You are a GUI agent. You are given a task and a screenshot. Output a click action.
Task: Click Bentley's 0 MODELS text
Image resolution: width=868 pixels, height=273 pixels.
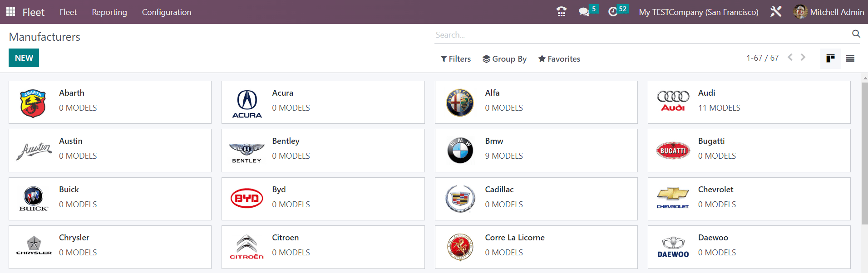point(291,156)
